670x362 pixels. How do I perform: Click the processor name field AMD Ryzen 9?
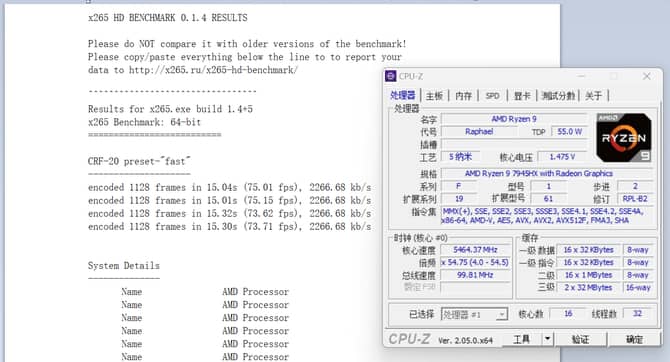[514, 119]
